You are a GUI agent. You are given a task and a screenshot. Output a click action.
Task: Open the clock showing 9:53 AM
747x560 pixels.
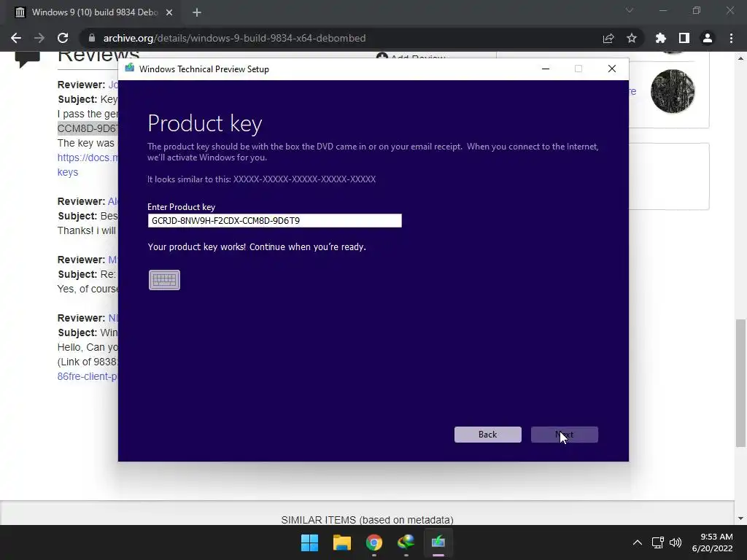[x=713, y=542]
